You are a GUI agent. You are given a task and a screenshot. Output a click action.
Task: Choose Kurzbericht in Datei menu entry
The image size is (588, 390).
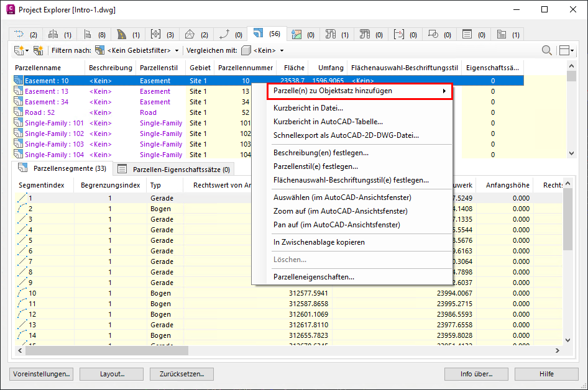coord(308,108)
